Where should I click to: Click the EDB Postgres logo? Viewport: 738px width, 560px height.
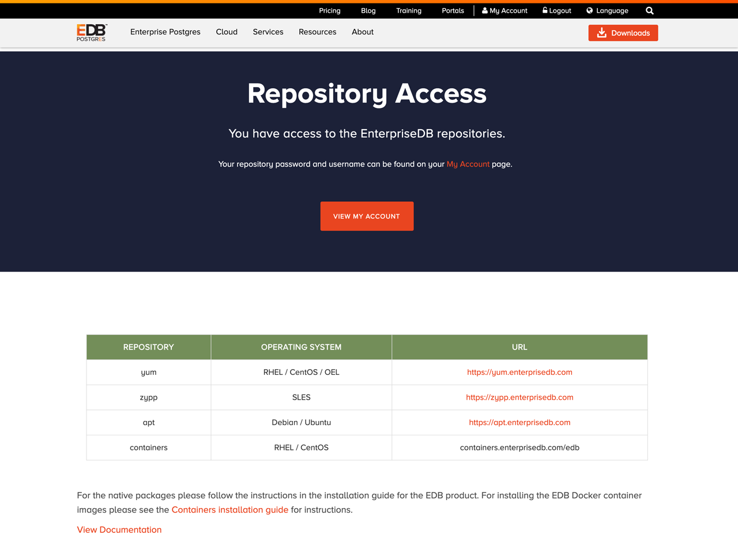tap(92, 32)
